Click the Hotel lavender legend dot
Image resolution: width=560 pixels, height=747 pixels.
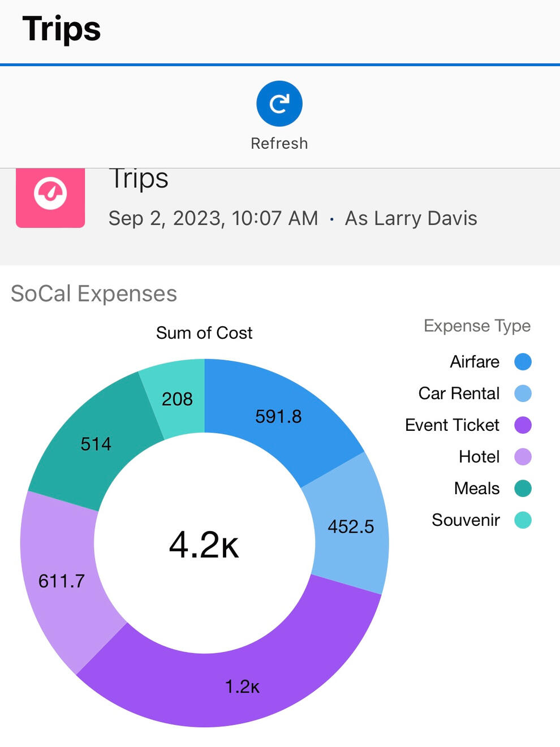point(523,457)
